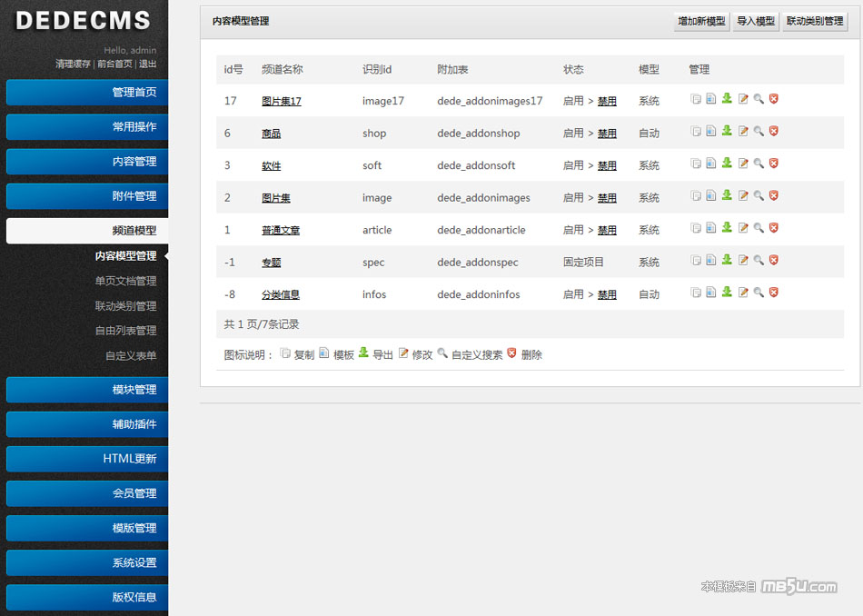This screenshot has height=616, width=863.
Task: Expand the 系统设置 sidebar section
Action: (84, 562)
